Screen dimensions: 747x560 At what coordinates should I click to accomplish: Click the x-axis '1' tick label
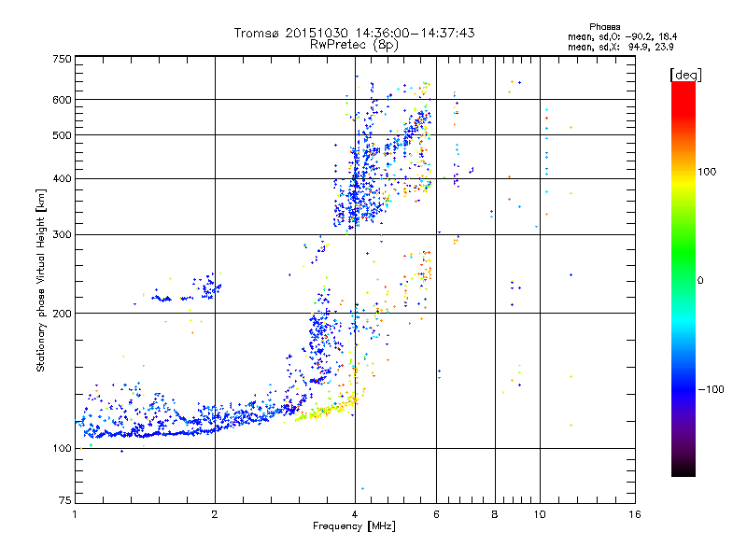[75, 514]
